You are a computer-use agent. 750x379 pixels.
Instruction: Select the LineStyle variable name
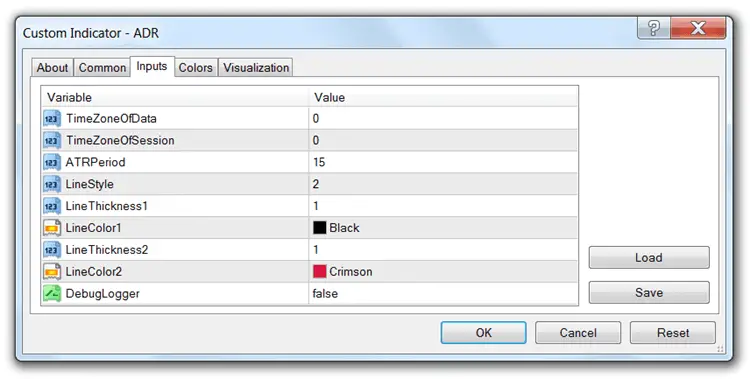[90, 184]
